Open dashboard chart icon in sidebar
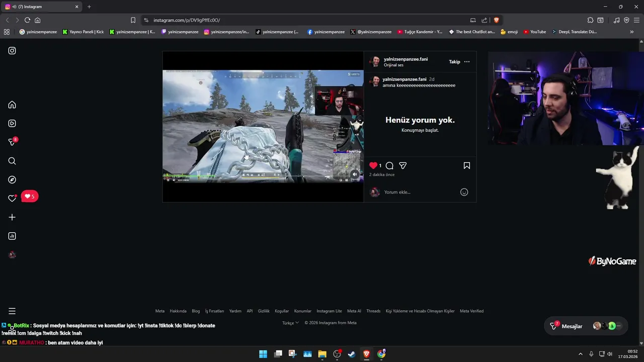The image size is (644, 362). click(12, 236)
